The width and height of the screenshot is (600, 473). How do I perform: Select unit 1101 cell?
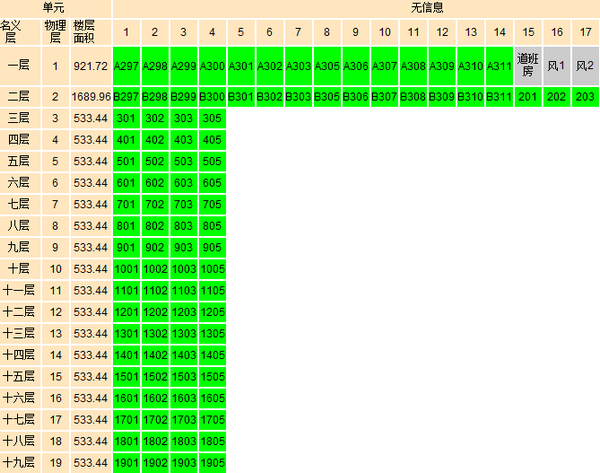coord(126,290)
